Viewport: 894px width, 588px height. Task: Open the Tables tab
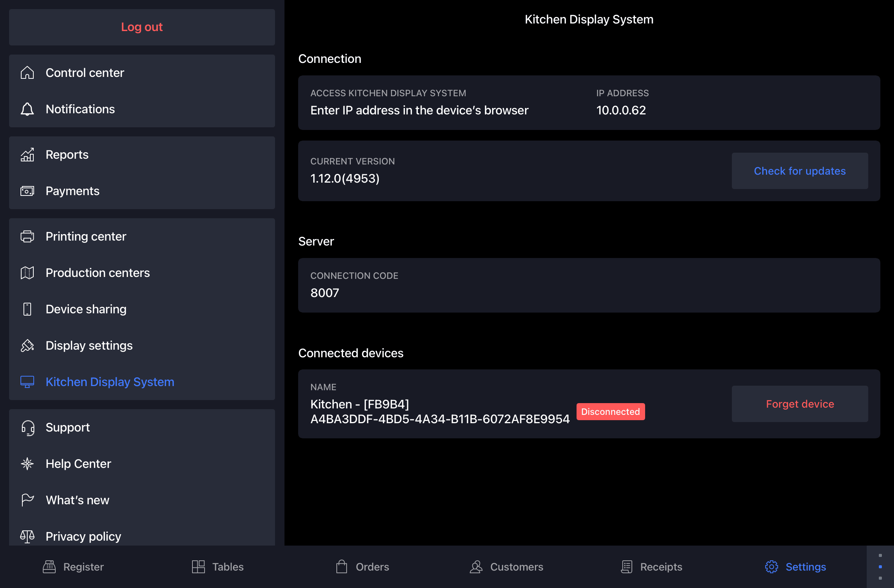point(218,567)
